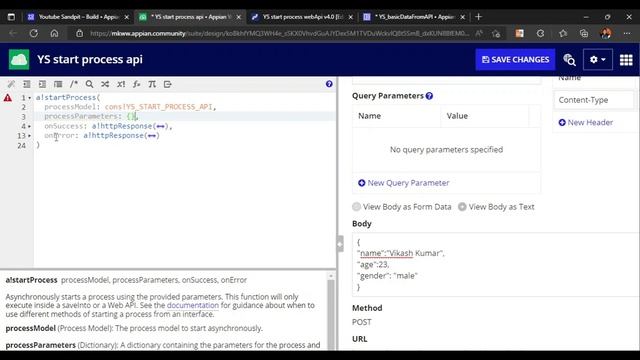Open expression editor help icon
Image resolution: width=640 pixels, height=360 pixels.
[329, 84]
